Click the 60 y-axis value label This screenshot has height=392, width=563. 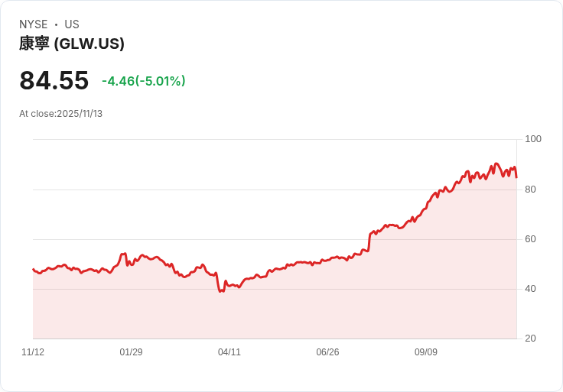[530, 239]
